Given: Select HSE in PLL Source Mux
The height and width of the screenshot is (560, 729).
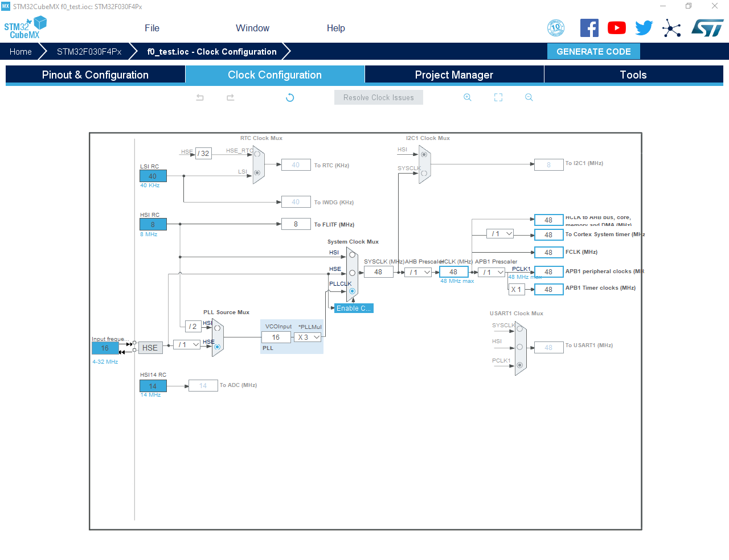Looking at the screenshot, I should click(x=217, y=347).
